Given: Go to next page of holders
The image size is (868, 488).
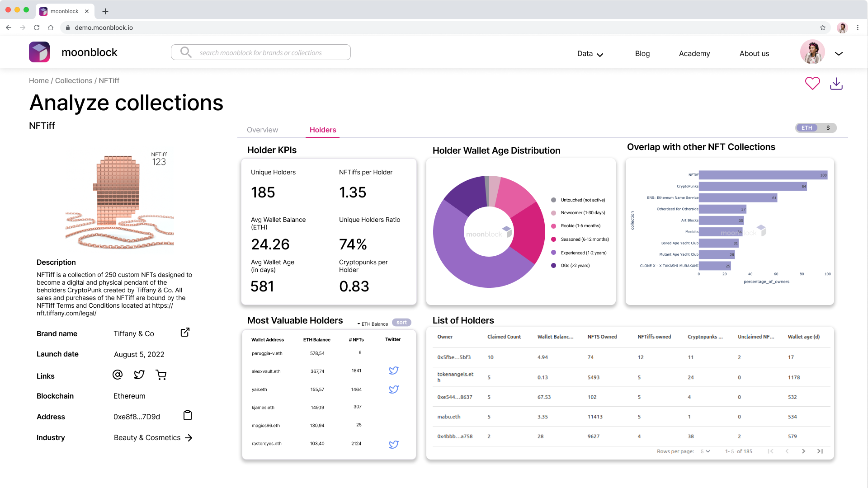Looking at the screenshot, I should pos(803,451).
